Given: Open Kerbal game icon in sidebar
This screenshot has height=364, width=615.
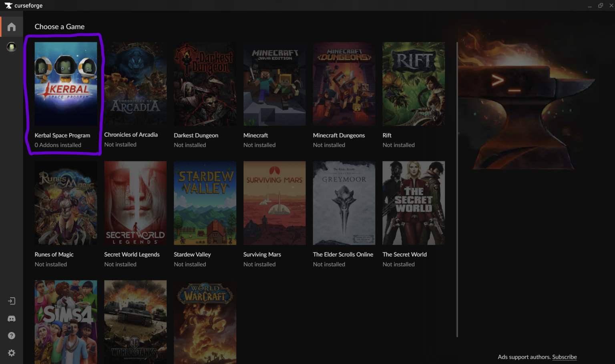Looking at the screenshot, I should click(12, 47).
